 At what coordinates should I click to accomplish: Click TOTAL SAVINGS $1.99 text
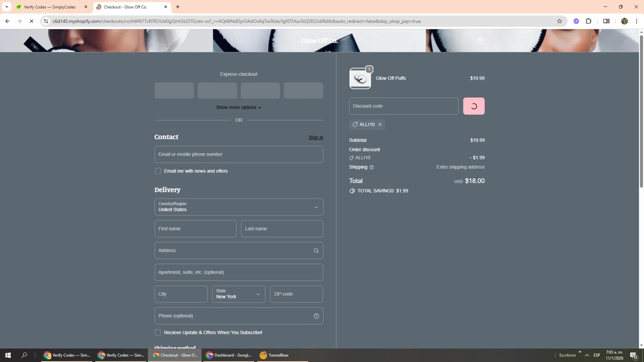(383, 191)
